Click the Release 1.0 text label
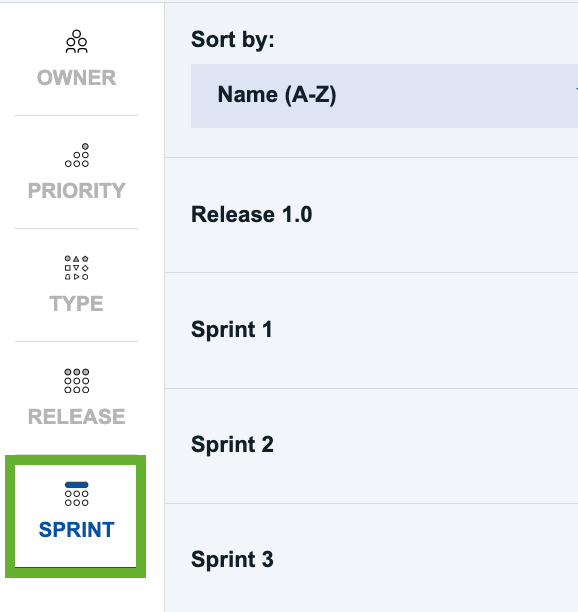 (x=252, y=214)
